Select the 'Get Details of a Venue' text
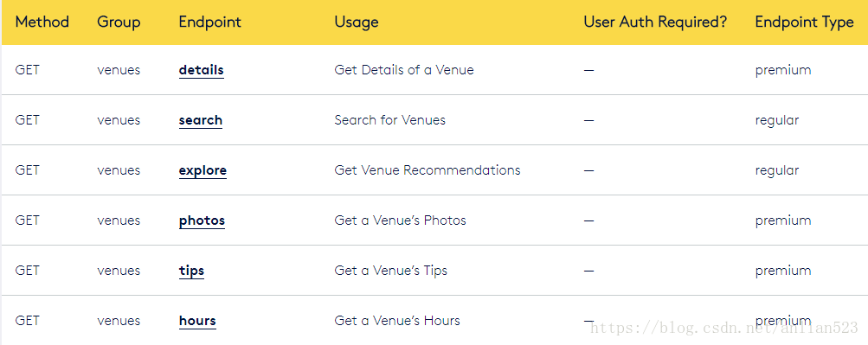Viewport: 868px width, 345px height. pos(404,70)
